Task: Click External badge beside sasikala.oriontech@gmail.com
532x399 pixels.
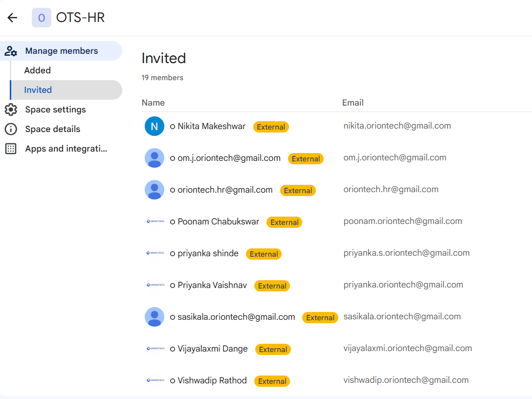Action: pos(320,317)
